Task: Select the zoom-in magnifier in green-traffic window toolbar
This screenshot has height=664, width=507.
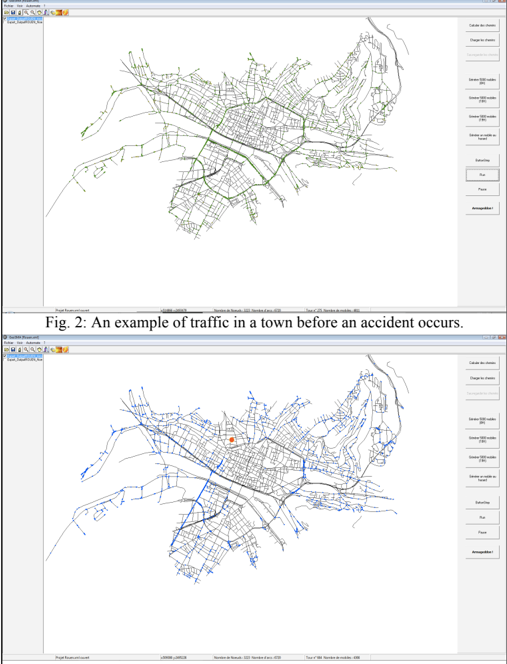Action: [26, 13]
